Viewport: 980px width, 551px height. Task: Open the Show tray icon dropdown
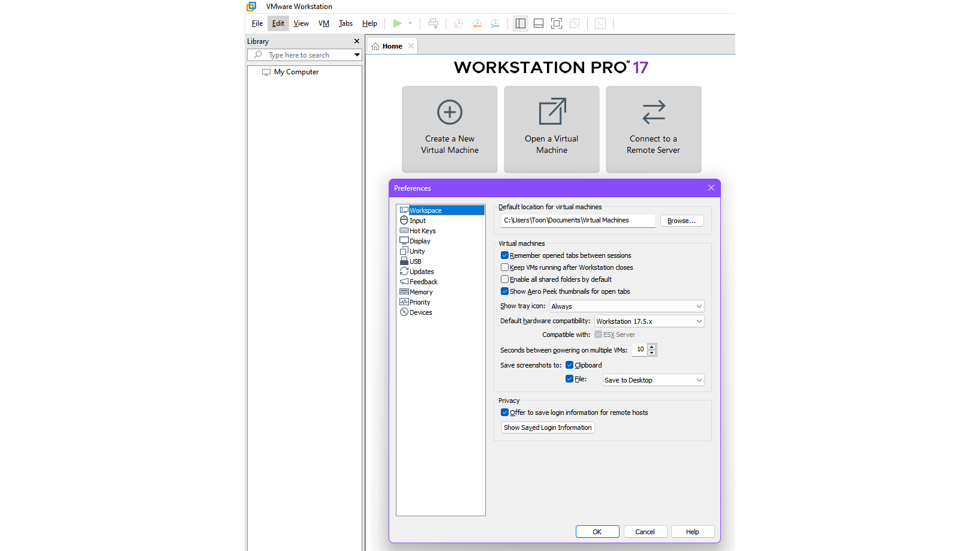click(627, 306)
